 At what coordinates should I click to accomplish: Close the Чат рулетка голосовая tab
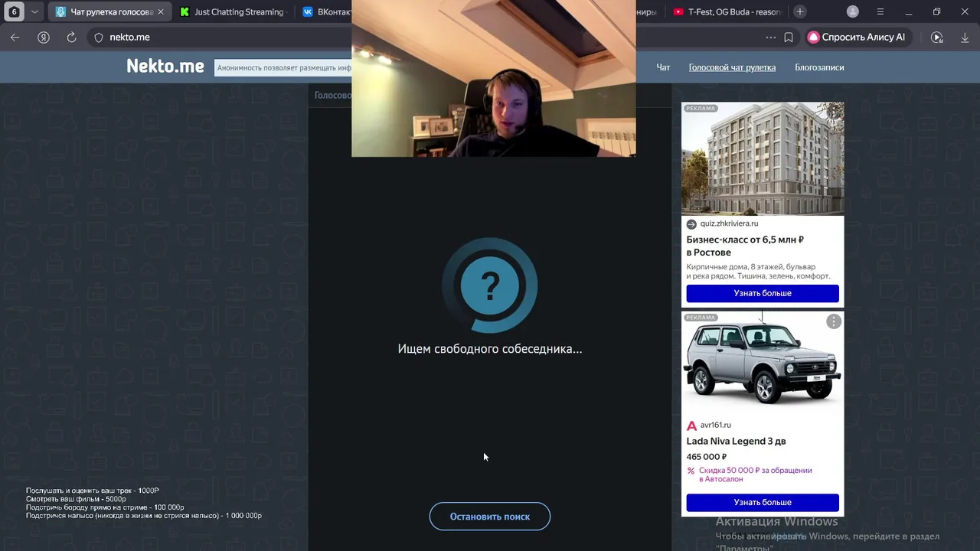pos(161,11)
